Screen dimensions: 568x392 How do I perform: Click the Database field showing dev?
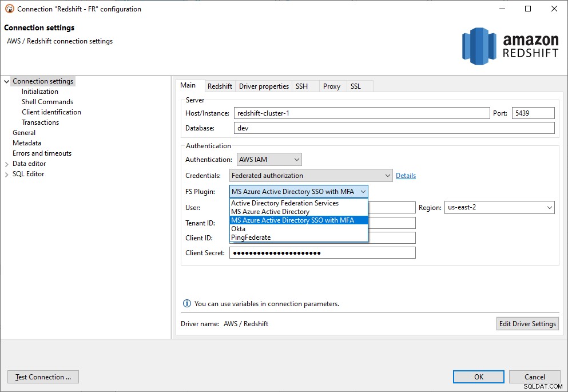coord(394,128)
